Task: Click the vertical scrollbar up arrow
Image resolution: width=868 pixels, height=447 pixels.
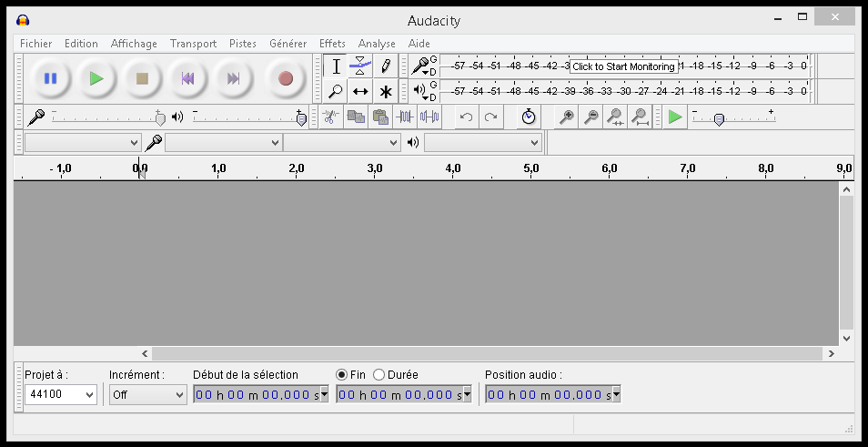Action: point(846,189)
